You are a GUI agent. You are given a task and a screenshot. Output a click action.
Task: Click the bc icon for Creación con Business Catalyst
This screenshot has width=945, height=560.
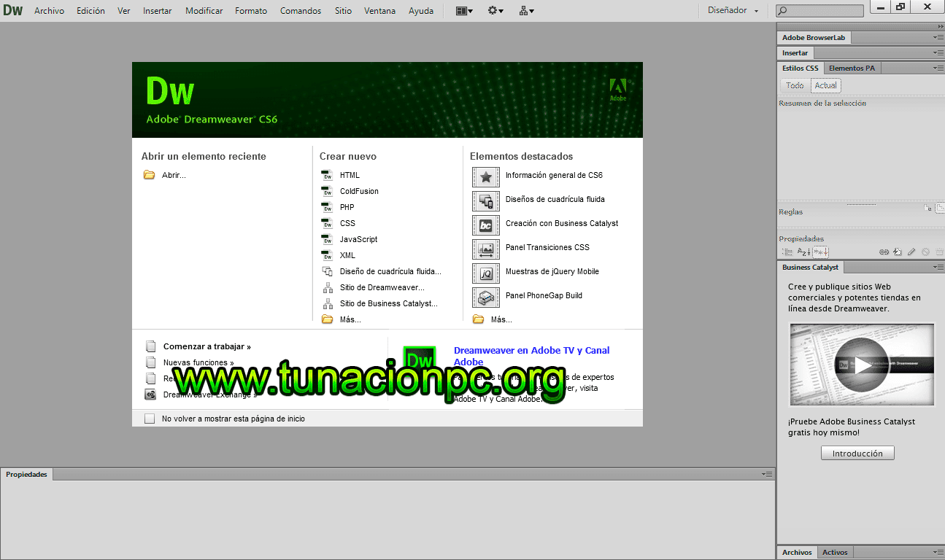486,225
